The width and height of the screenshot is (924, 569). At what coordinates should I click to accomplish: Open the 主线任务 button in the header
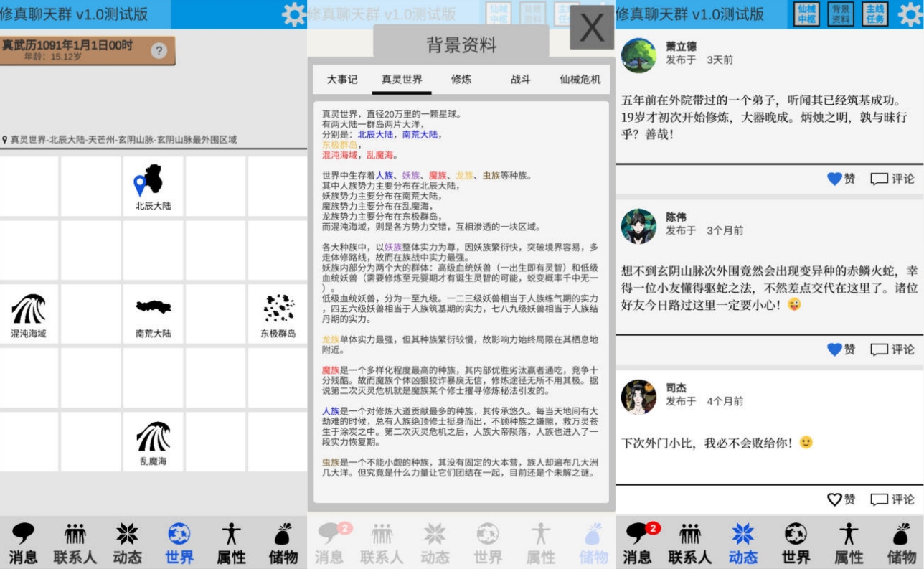coord(874,14)
